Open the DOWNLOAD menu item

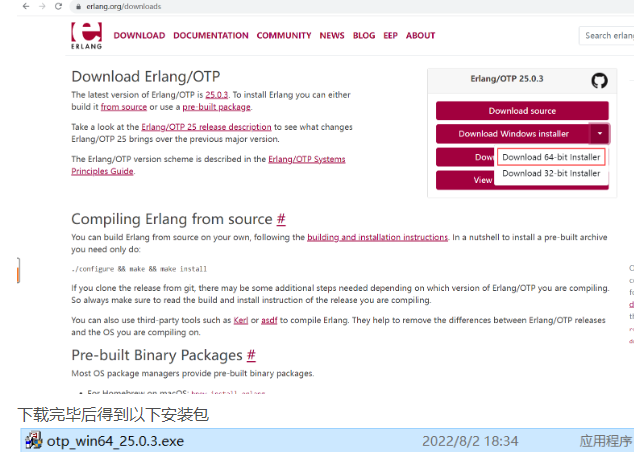(139, 36)
